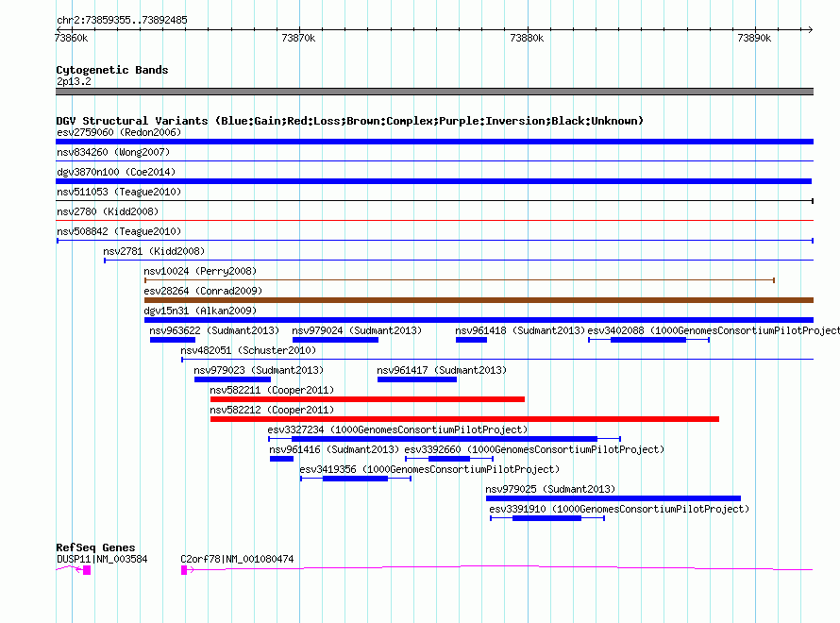Click the brown nsv10024 complex line

pyautogui.click(x=460, y=280)
